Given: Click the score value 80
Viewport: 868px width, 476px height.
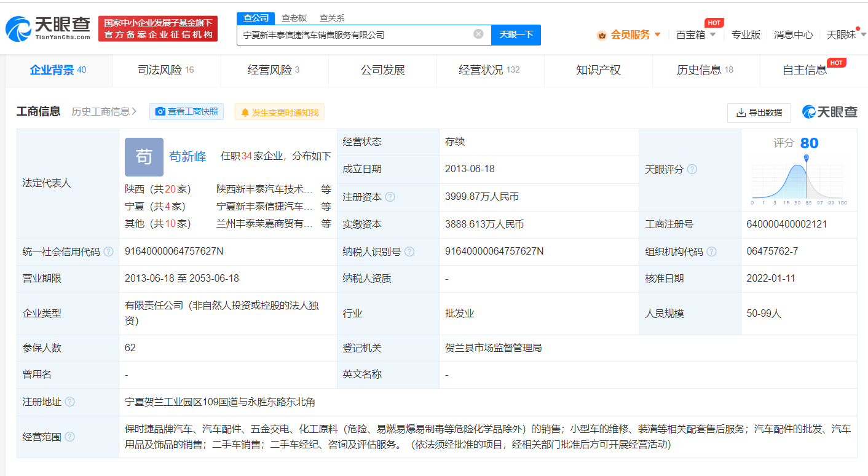Looking at the screenshot, I should click(809, 143).
